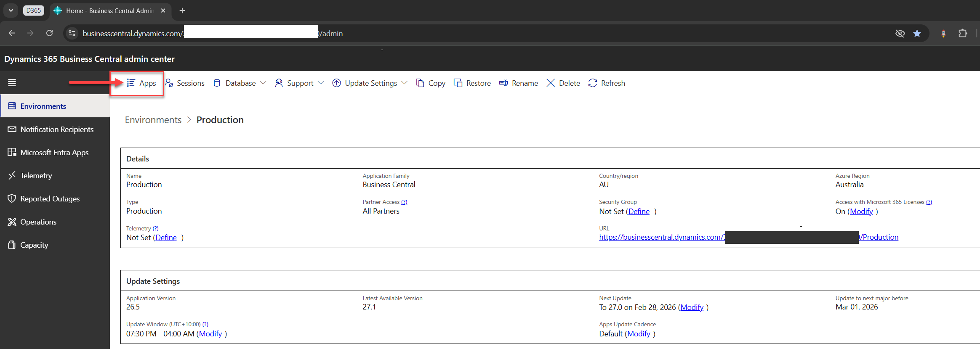Open the Sessions toolbar button
This screenshot has height=349, width=980.
(x=185, y=83)
